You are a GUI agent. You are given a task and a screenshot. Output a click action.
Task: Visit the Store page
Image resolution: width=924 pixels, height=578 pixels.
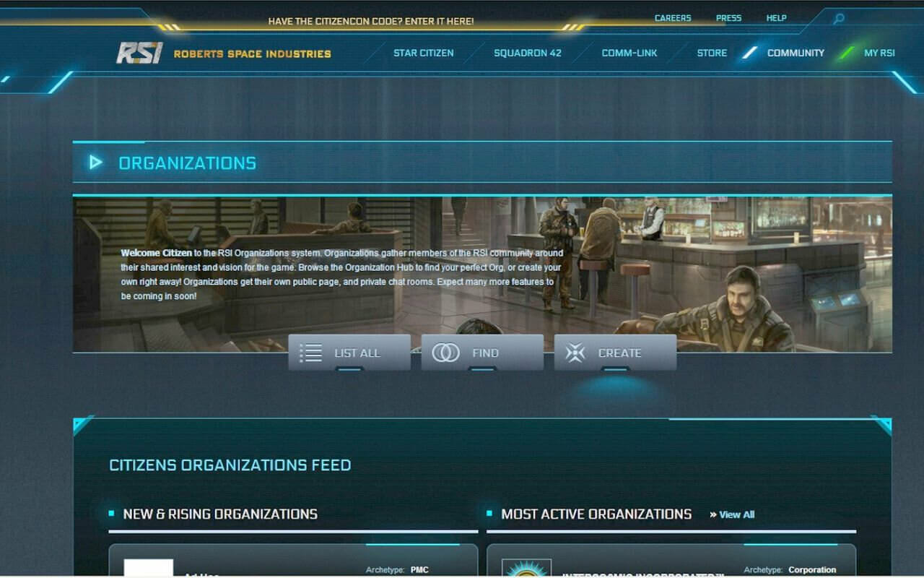coord(711,53)
